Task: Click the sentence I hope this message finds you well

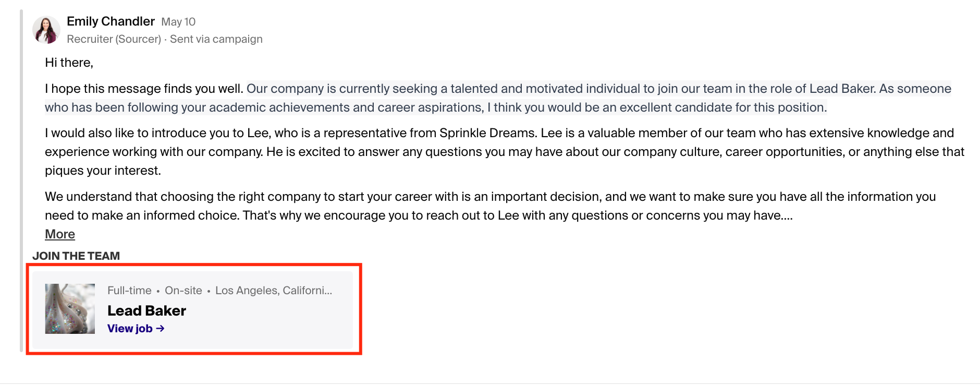Action: point(144,89)
